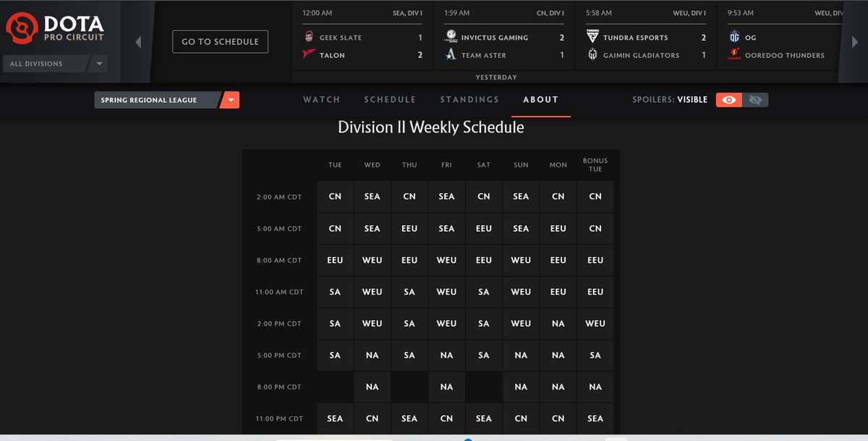Click the Spoilers: Visible label
This screenshot has height=441, width=868.
point(670,100)
